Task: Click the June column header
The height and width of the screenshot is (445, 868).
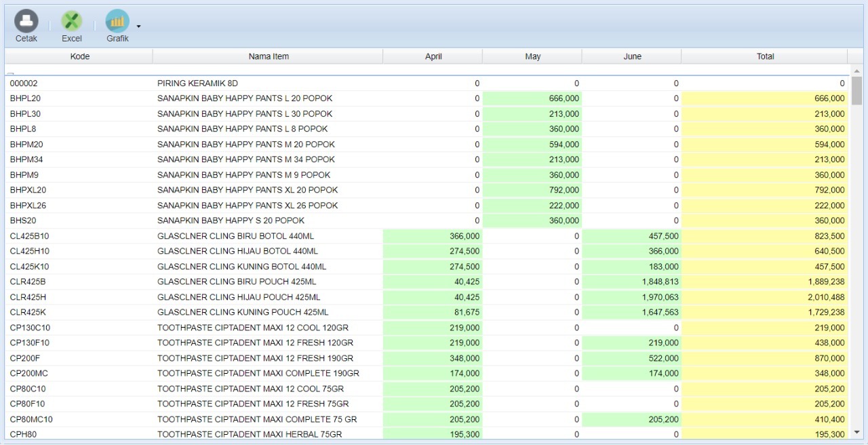Action: click(632, 56)
